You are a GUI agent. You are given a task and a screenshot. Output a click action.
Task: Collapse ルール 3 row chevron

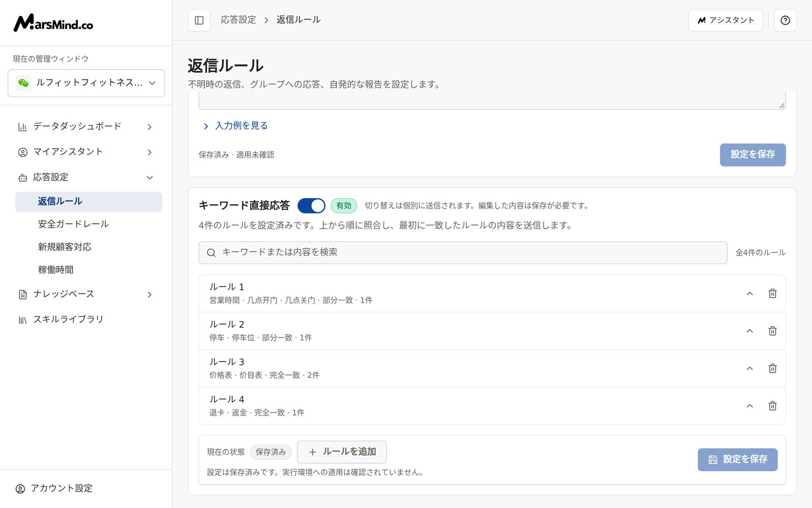click(x=750, y=368)
